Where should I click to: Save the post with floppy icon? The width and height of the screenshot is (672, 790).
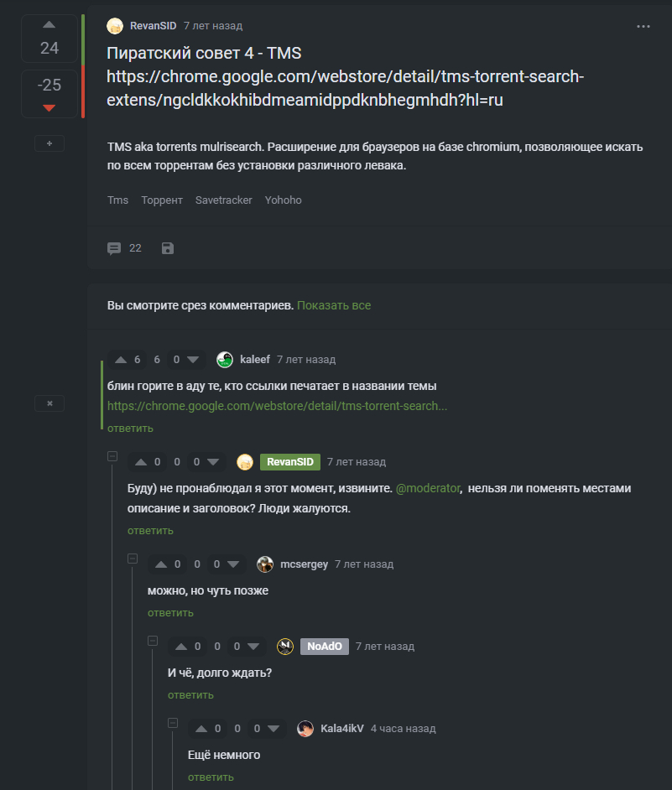pyautogui.click(x=168, y=248)
